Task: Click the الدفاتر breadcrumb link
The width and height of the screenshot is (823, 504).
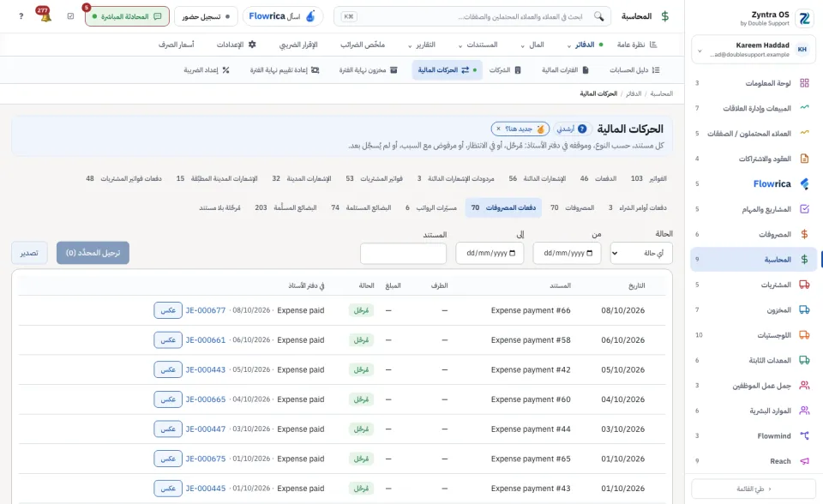Action: tap(634, 93)
